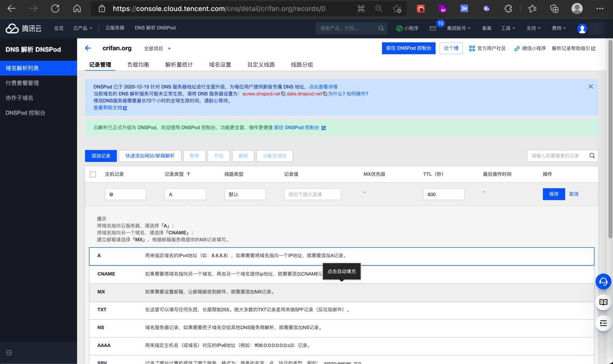Click the host record input field
This screenshot has height=364, width=613.
click(x=125, y=194)
